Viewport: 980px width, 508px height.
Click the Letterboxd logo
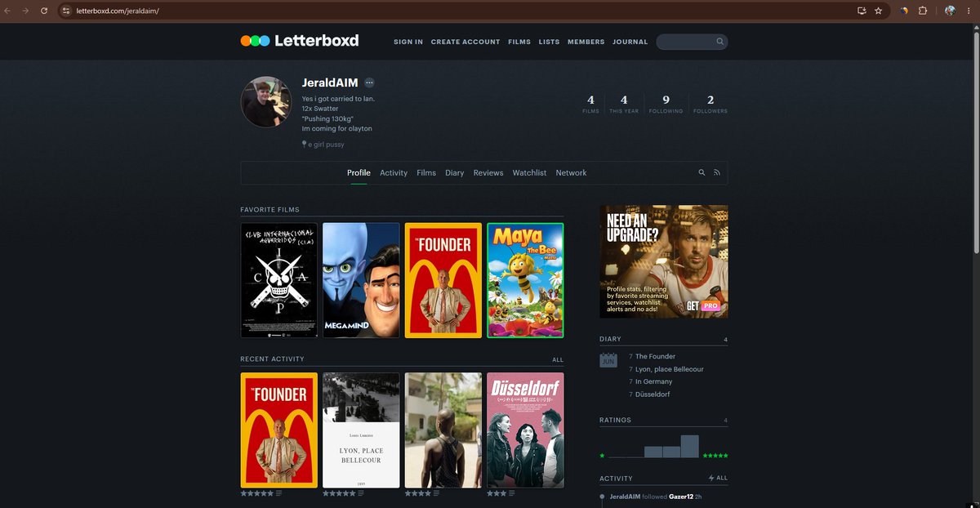coord(300,41)
